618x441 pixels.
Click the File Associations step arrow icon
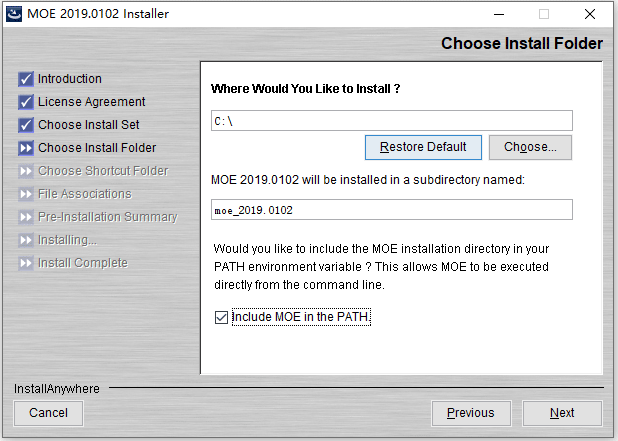(26, 194)
